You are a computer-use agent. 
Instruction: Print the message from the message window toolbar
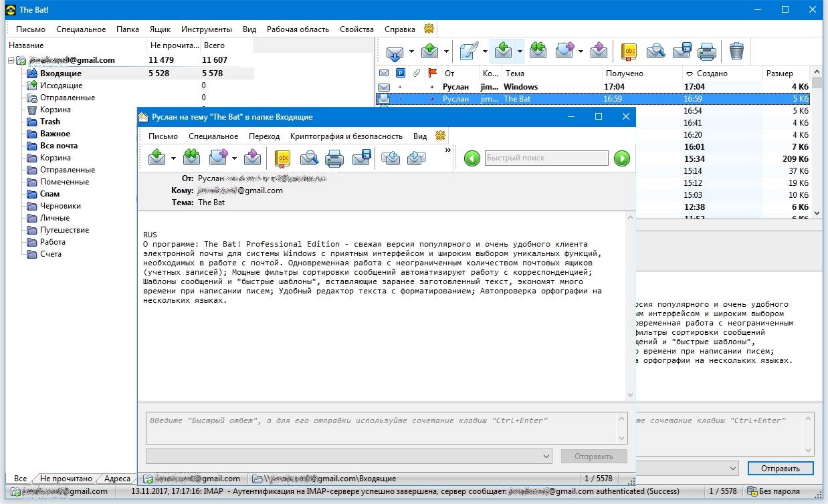click(334, 158)
